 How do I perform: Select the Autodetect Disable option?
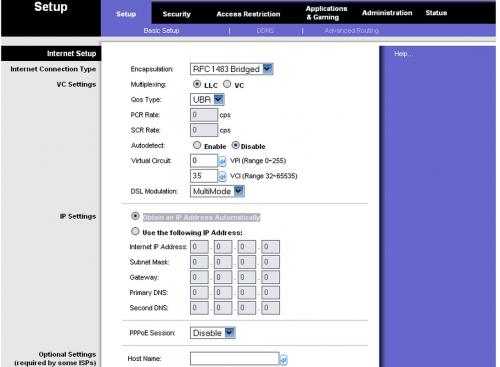tap(236, 145)
